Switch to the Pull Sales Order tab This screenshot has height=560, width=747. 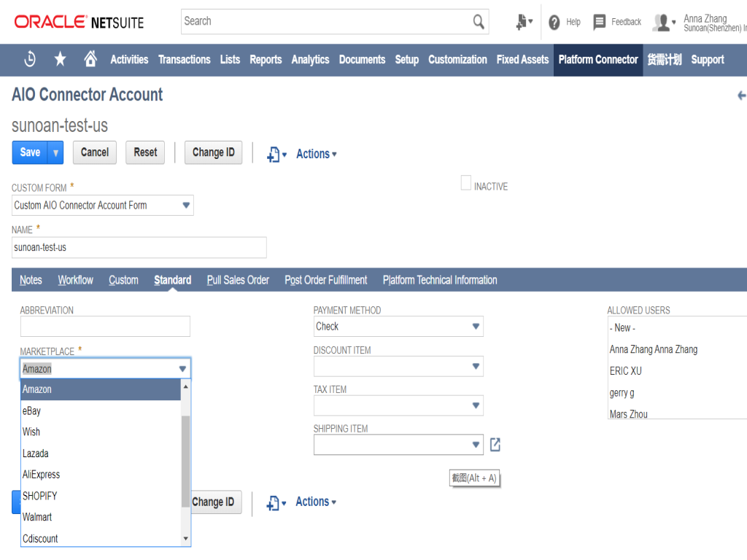coord(238,280)
